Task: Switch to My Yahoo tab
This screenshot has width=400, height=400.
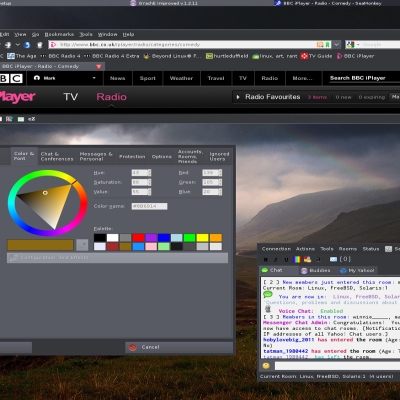Action: pyautogui.click(x=358, y=270)
